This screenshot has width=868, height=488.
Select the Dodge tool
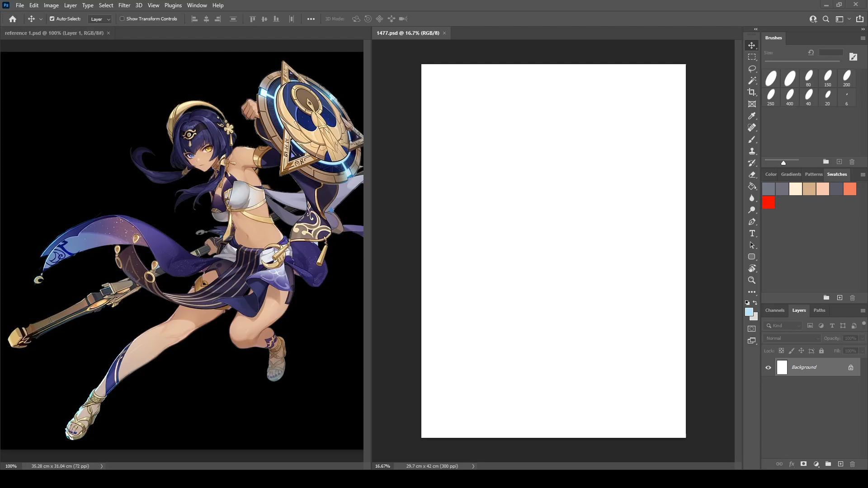coord(752,210)
